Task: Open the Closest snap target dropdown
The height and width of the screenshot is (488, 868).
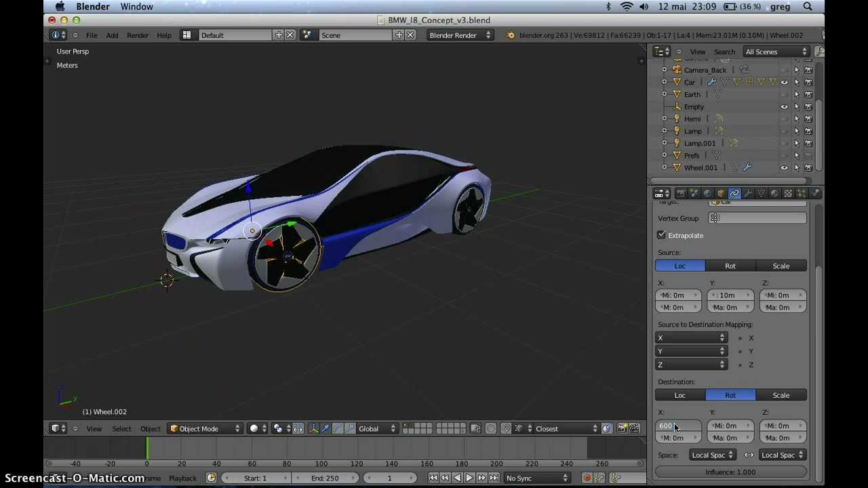Action: pos(566,428)
